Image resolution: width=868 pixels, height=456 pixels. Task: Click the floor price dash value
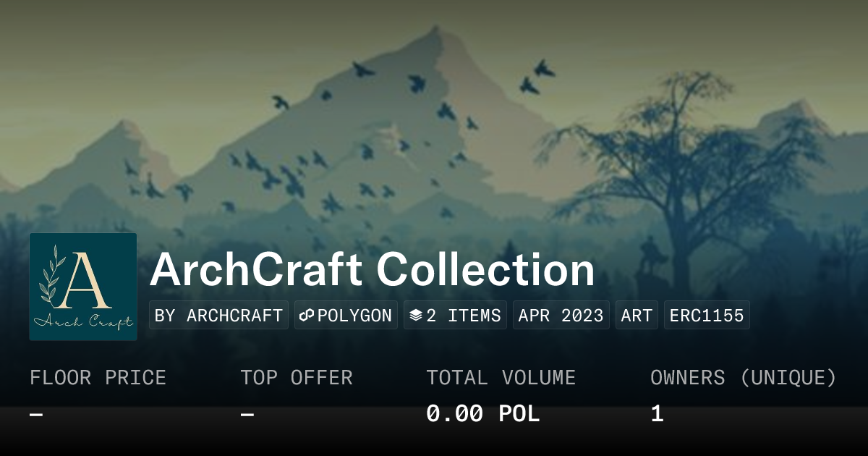tap(36, 415)
